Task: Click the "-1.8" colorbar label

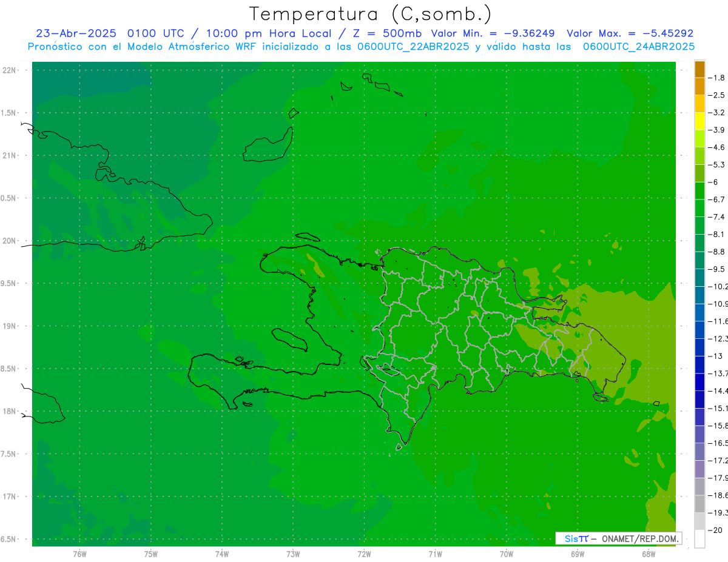Action: pyautogui.click(x=718, y=78)
